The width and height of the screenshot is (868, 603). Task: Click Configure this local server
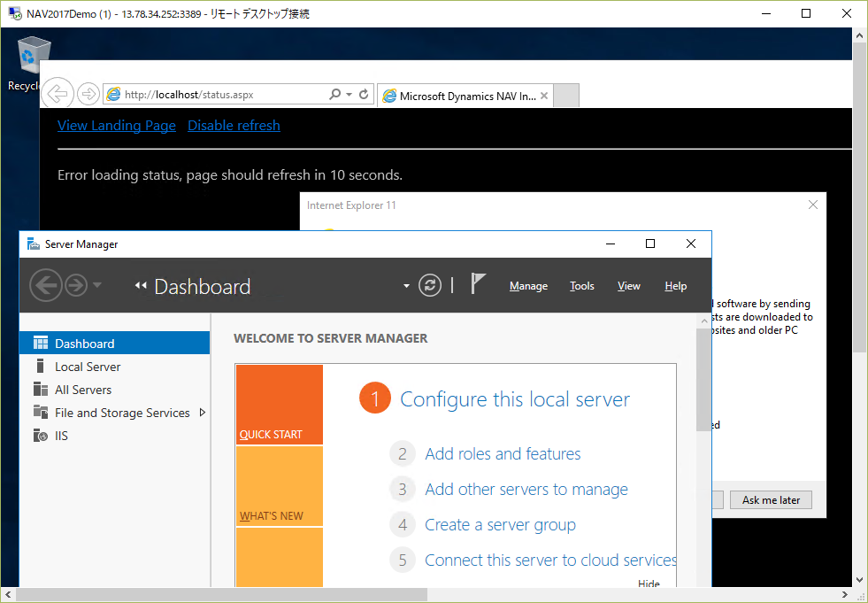pyautogui.click(x=515, y=399)
